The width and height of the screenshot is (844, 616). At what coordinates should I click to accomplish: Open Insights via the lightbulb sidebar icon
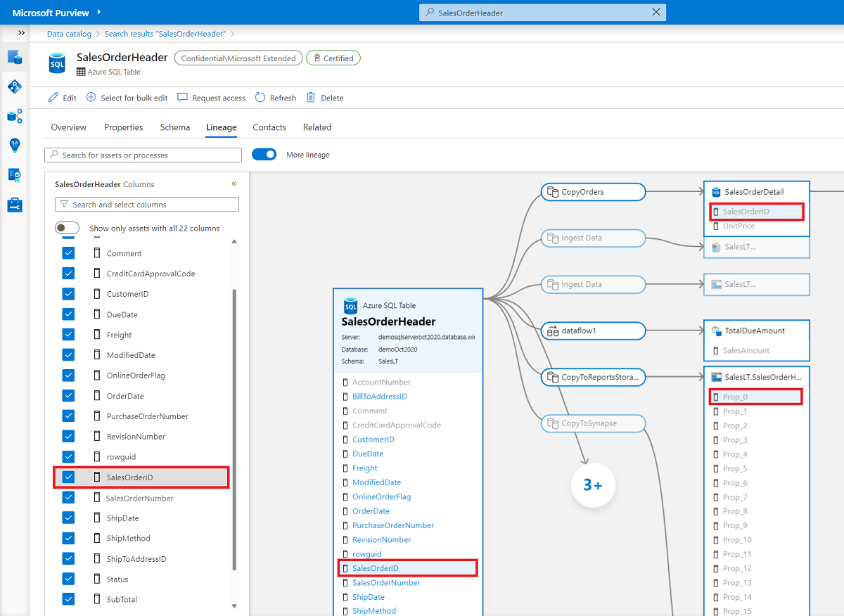[14, 146]
